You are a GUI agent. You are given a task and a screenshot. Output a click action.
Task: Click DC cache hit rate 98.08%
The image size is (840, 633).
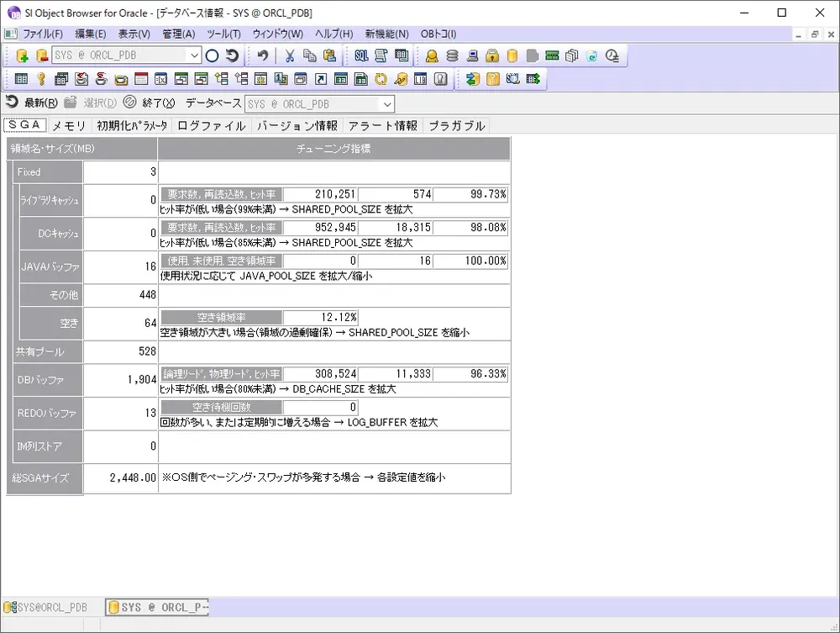pyautogui.click(x=470, y=227)
